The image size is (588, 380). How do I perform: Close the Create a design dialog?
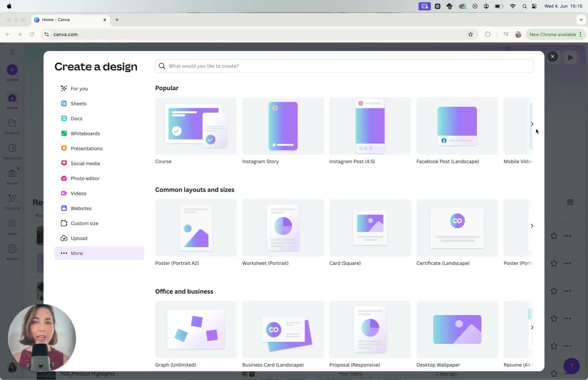552,56
